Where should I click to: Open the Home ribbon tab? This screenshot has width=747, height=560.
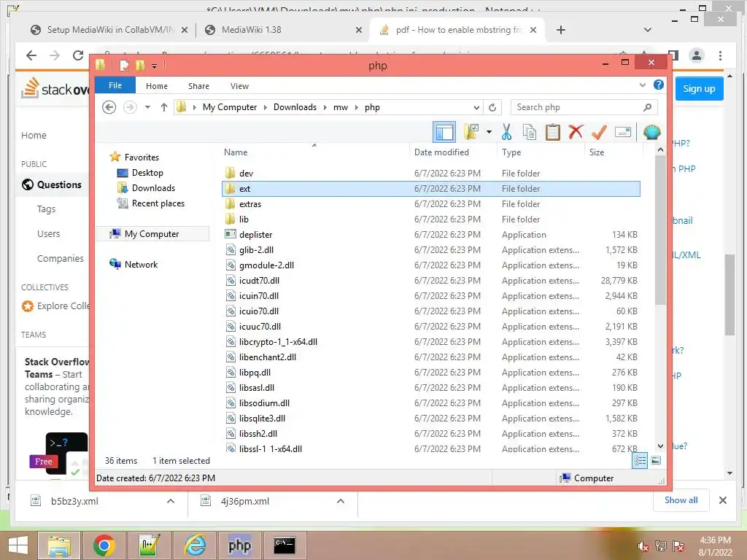pos(157,86)
